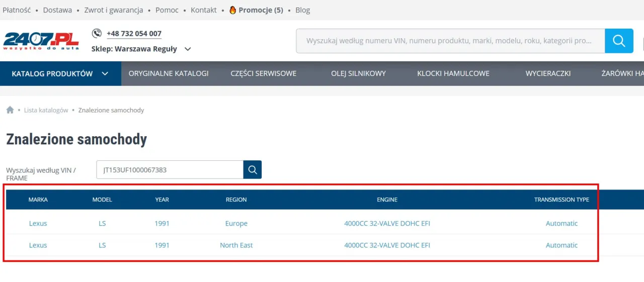Click the phone handset icon
This screenshot has width=644, height=282.
97,33
